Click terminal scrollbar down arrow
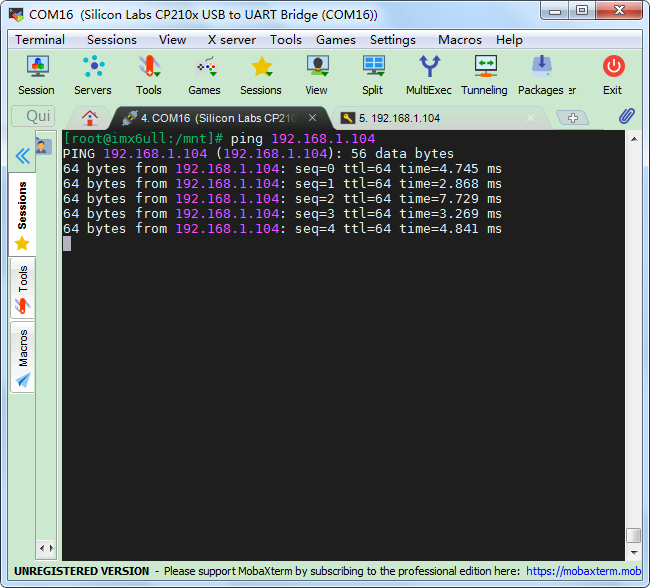The image size is (650, 588). [x=634, y=552]
